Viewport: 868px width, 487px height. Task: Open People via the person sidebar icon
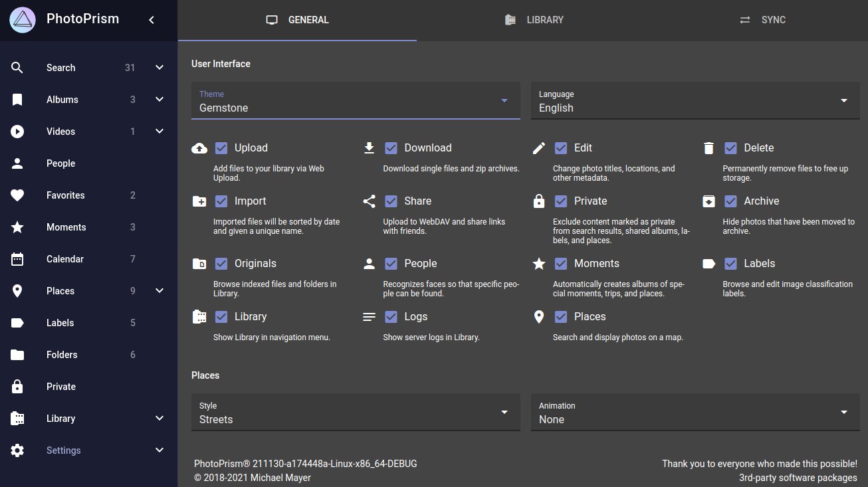[x=17, y=163]
